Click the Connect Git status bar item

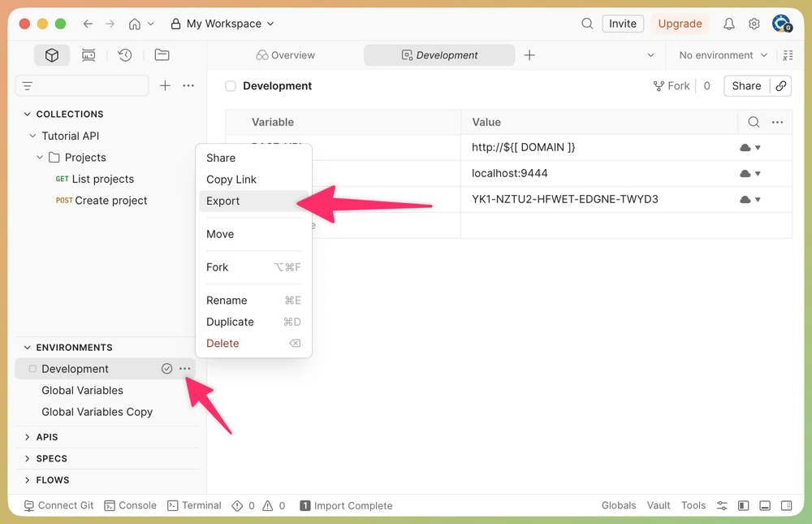tap(59, 505)
